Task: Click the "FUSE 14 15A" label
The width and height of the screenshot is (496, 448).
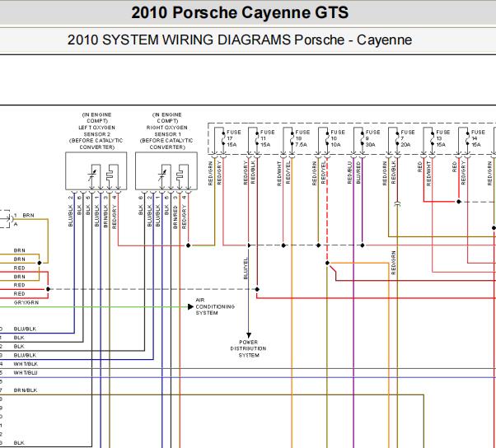Action: 478,138
